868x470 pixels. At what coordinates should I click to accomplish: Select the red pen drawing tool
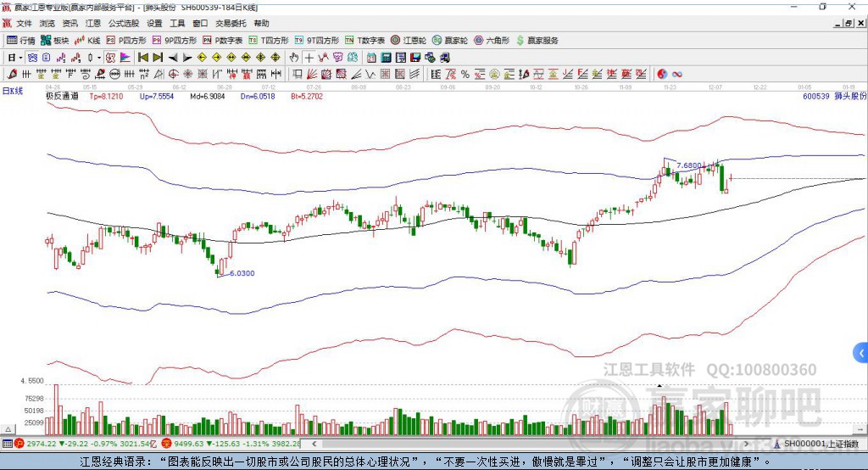point(12,74)
